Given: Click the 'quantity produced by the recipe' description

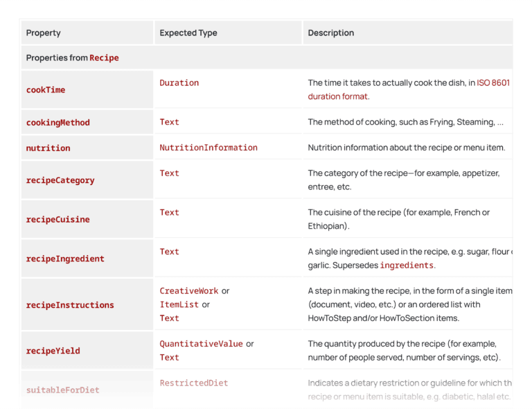Looking at the screenshot, I should 404,351.
